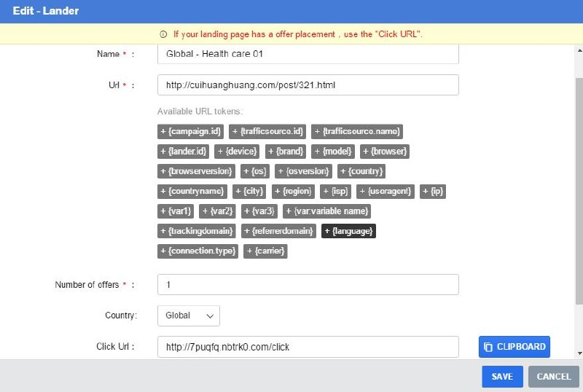The height and width of the screenshot is (392, 583).
Task: Insert the {useragent} token
Action: 390,191
